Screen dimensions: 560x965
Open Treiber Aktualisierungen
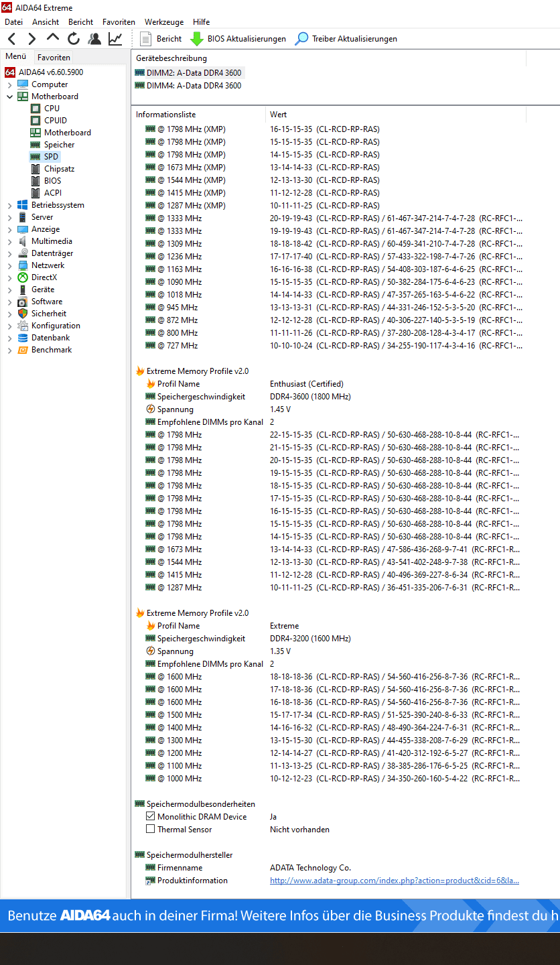point(346,39)
